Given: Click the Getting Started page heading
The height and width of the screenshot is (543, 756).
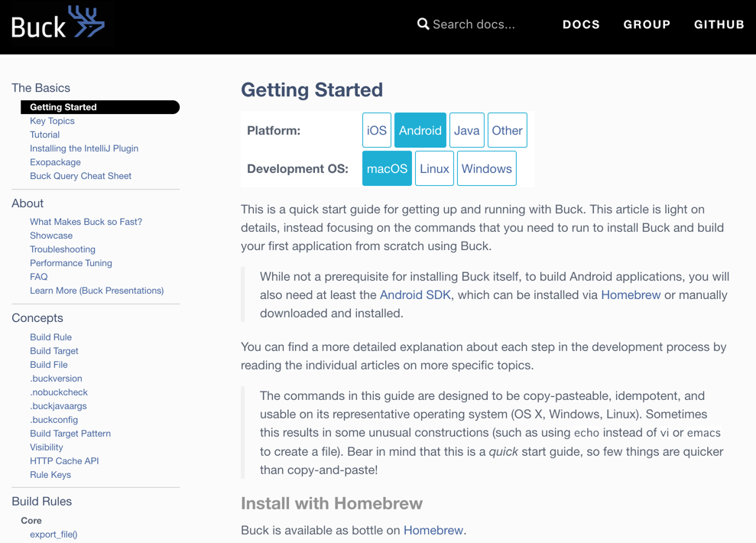Looking at the screenshot, I should click(312, 89).
